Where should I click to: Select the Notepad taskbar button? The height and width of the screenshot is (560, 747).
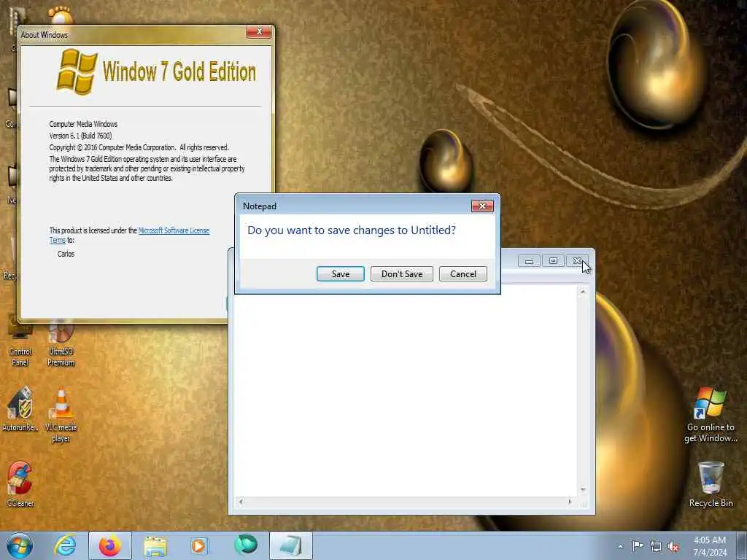[290, 545]
